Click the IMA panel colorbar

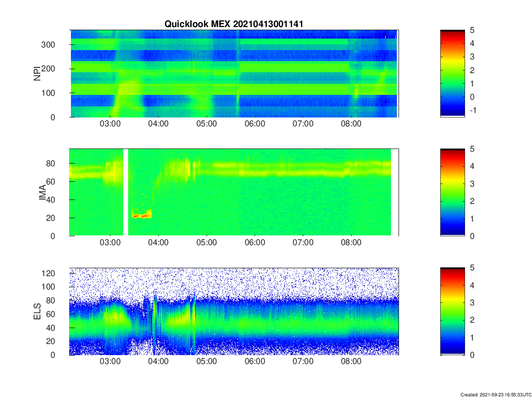453,192
